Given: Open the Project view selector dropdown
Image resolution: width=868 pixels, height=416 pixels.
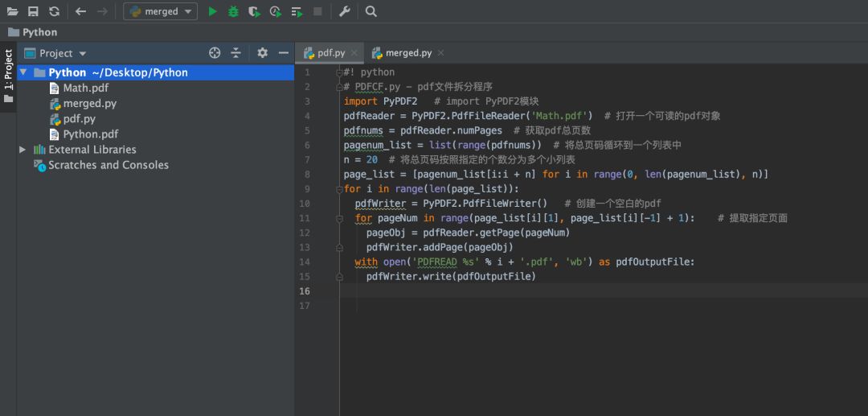Looking at the screenshot, I should (55, 53).
